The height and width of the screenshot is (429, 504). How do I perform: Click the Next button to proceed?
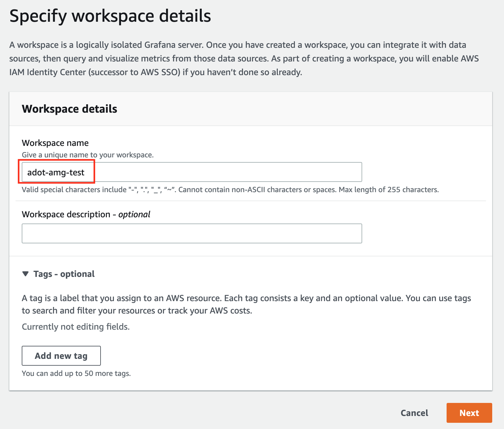point(469,413)
